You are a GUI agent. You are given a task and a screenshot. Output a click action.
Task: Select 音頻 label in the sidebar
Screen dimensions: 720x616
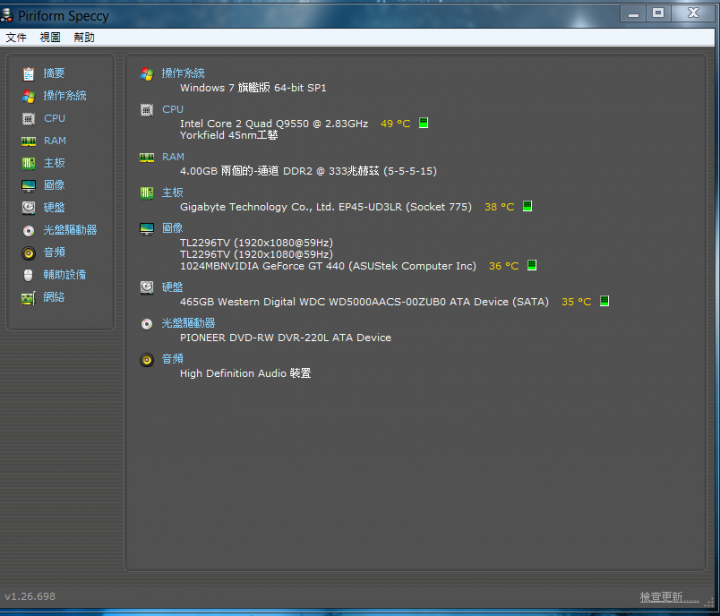[54, 252]
